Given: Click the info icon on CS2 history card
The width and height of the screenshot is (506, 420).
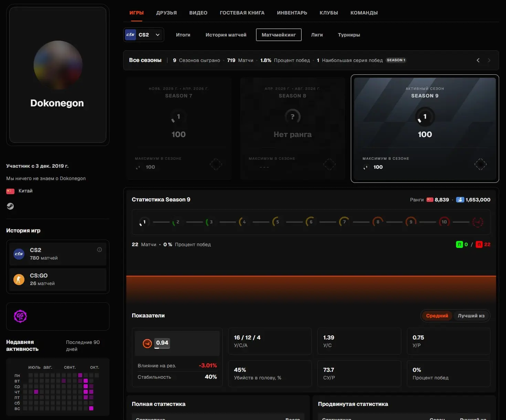Looking at the screenshot, I should (x=99, y=250).
